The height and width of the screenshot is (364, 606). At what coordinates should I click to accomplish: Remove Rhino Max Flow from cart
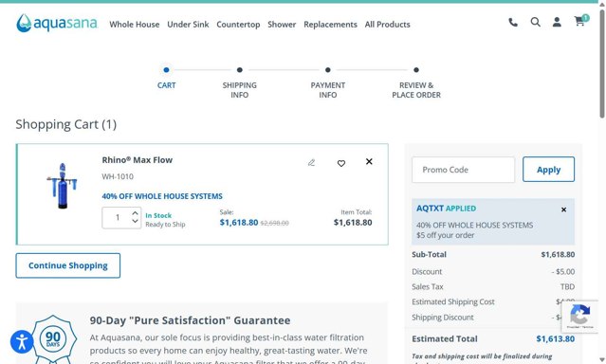point(369,161)
